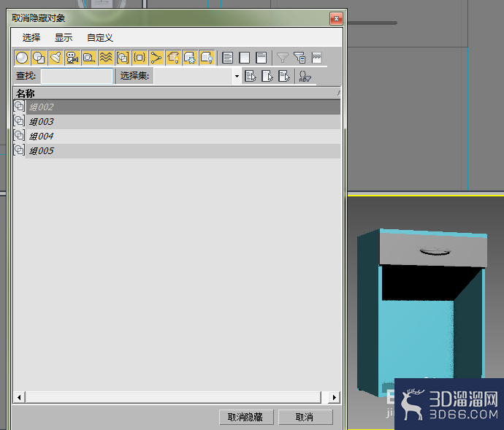The image size is (504, 430).
Task: Click the group icon beside 组003
Action: coord(19,120)
